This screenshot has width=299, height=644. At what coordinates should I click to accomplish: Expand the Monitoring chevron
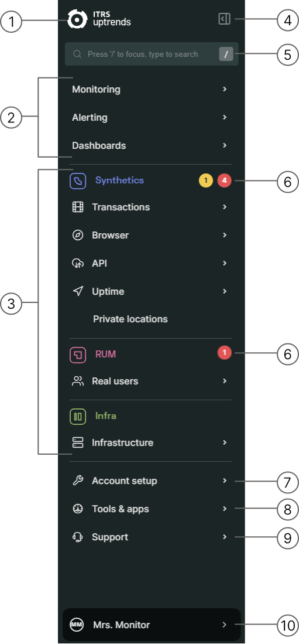224,89
